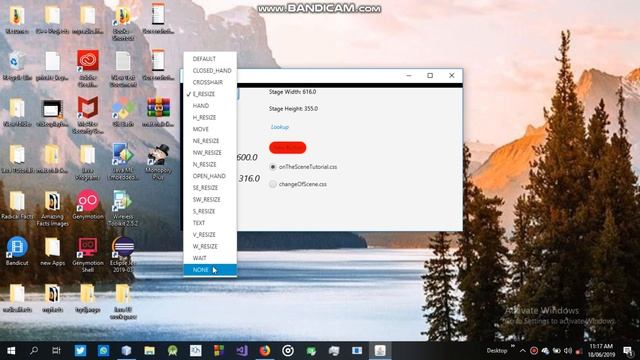Open the new Apps folder

click(52, 251)
